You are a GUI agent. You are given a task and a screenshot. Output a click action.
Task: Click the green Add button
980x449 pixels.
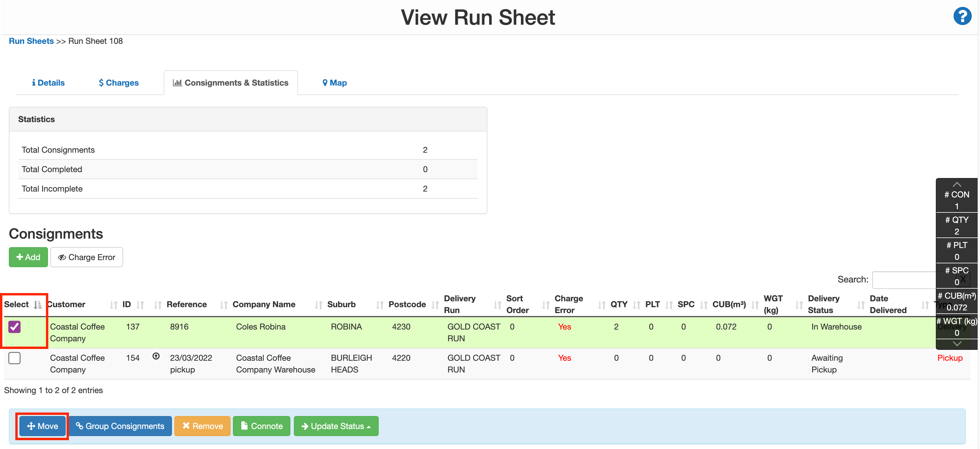pos(28,257)
